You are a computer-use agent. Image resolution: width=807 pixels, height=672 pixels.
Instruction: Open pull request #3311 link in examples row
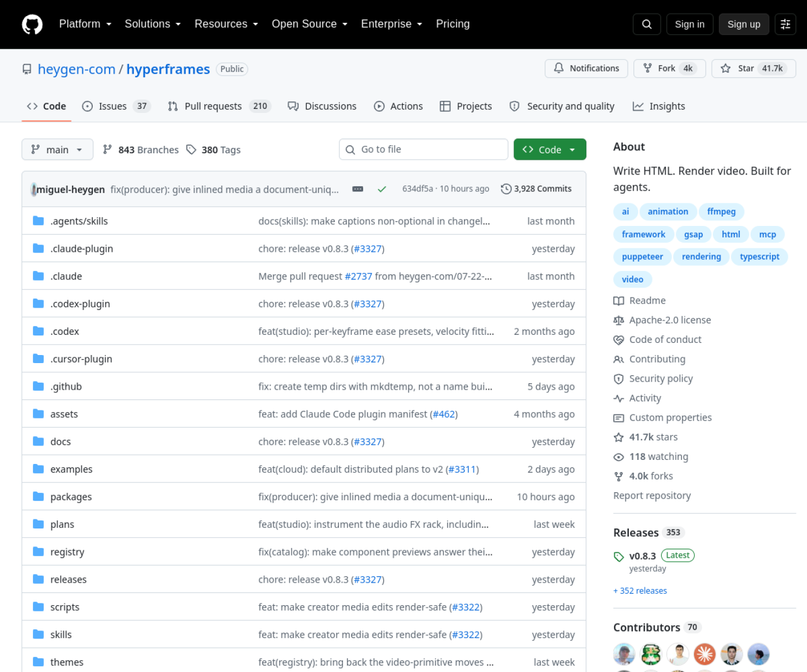(x=462, y=469)
